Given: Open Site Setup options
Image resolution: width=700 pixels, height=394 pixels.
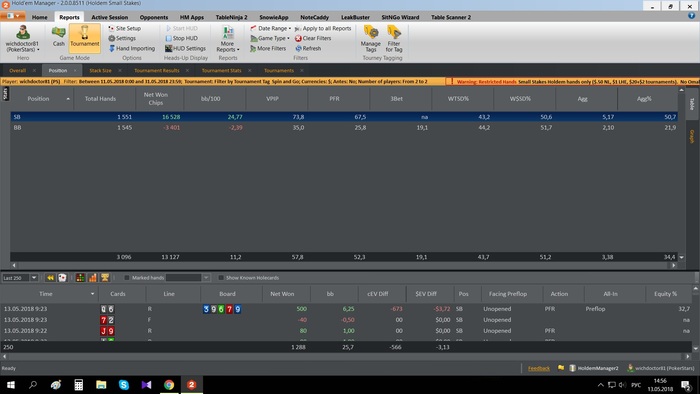Looking at the screenshot, I should (x=125, y=28).
